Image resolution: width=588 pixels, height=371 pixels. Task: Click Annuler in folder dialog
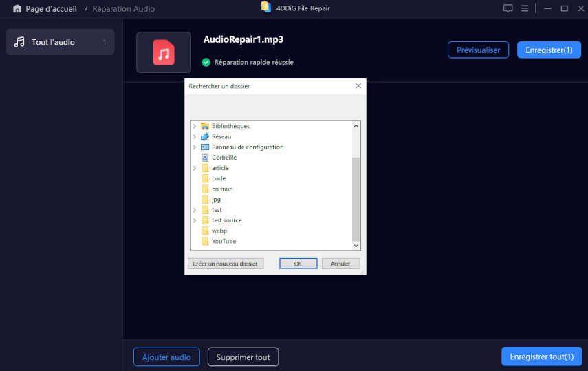click(x=340, y=264)
